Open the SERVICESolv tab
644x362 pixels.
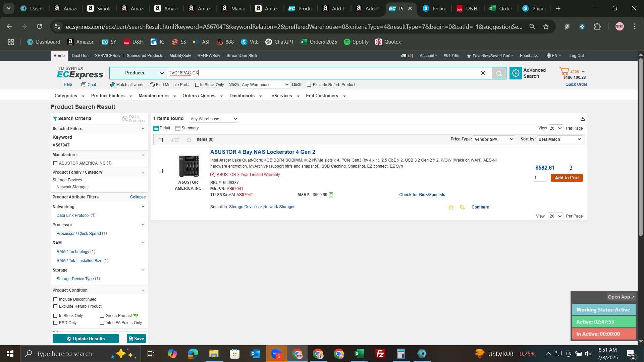click(x=107, y=56)
